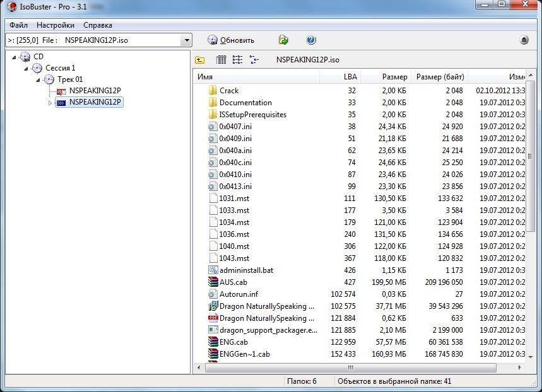This screenshot has height=392, width=542.
Task: Select the admininstall.bat file
Action: (245, 270)
